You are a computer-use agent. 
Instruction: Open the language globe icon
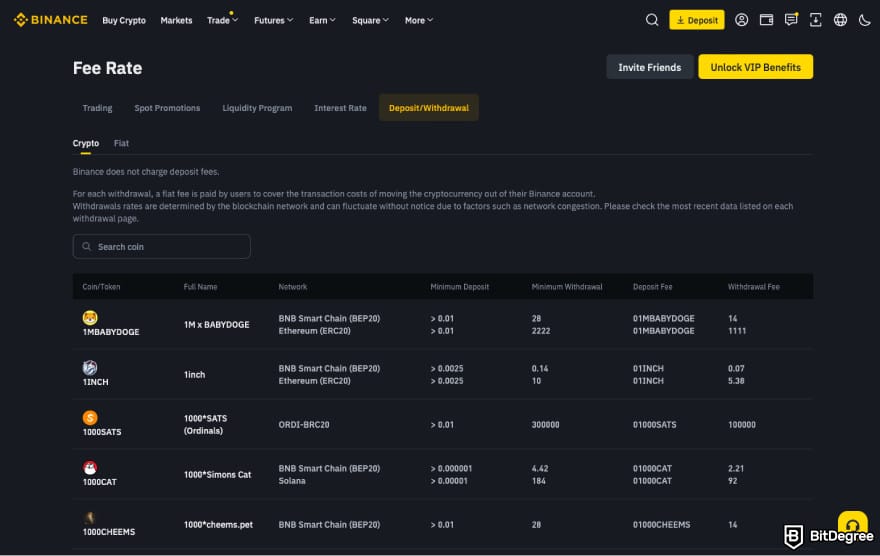point(840,20)
